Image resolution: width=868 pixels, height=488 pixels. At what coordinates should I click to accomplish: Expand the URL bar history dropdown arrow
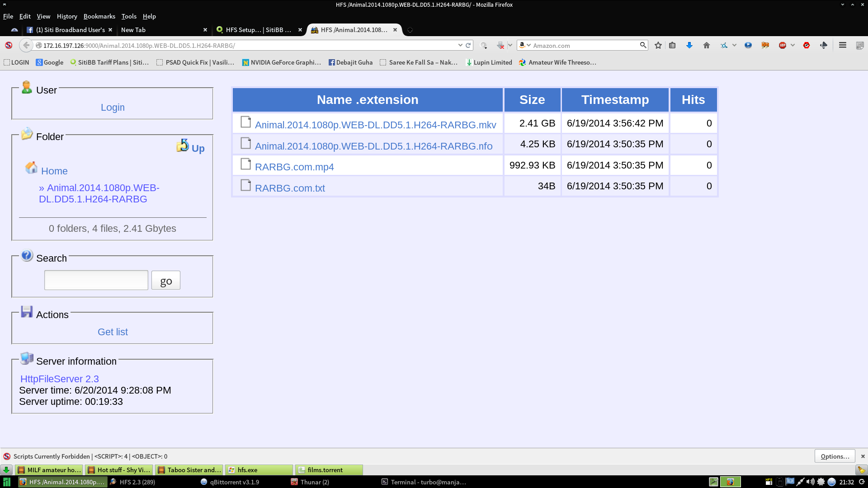pos(460,45)
